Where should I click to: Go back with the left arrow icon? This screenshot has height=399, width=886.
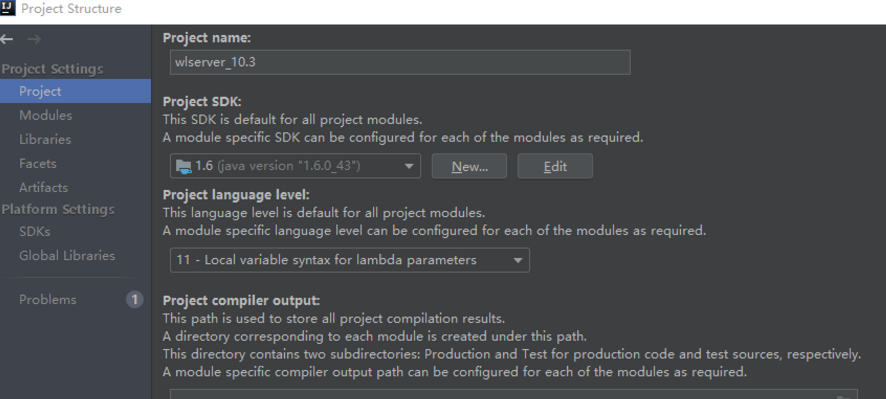(7, 39)
